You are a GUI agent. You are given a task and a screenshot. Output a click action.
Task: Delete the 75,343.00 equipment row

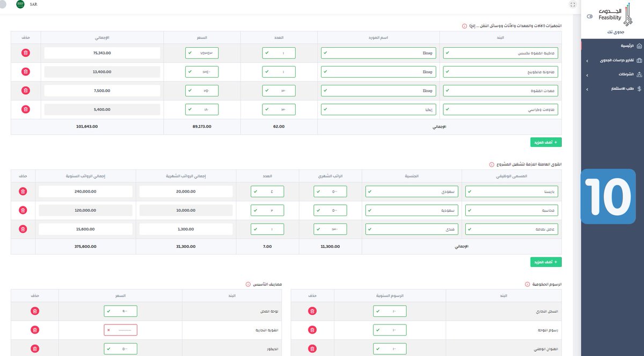click(25, 53)
